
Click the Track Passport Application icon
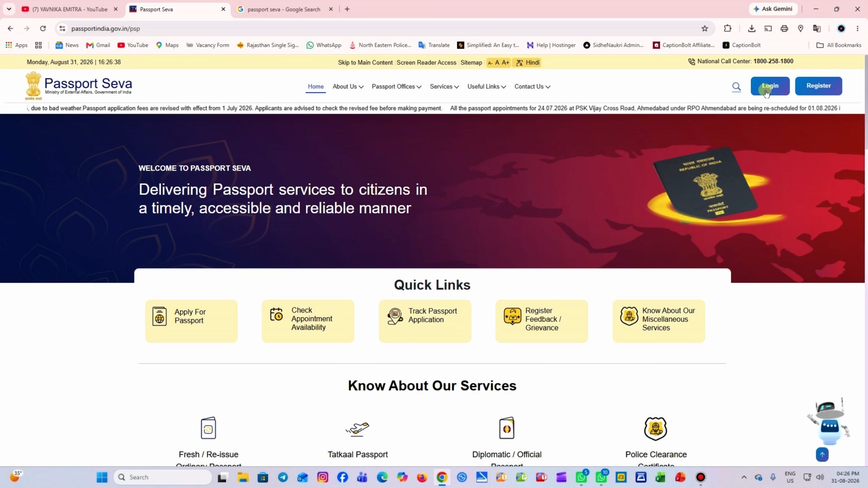click(395, 316)
